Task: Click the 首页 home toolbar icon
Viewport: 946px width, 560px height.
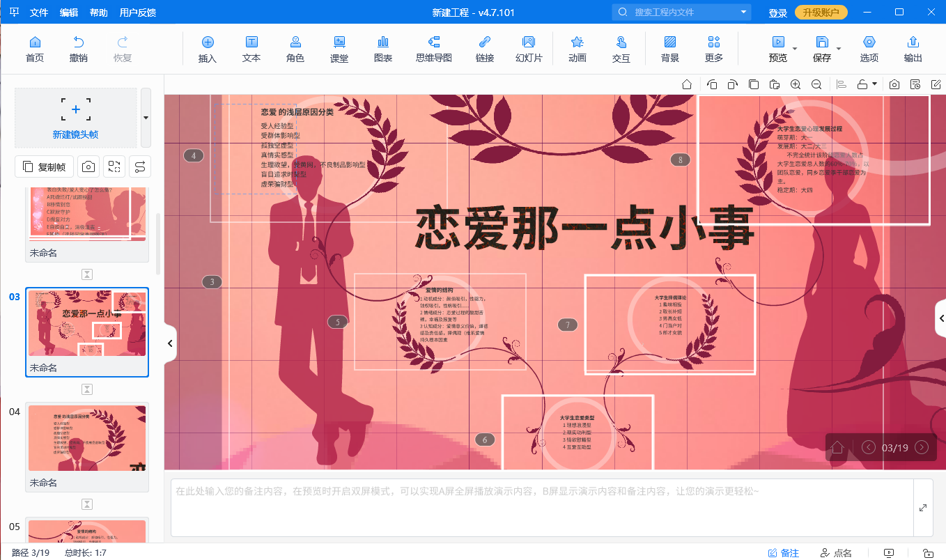Action: (x=35, y=49)
